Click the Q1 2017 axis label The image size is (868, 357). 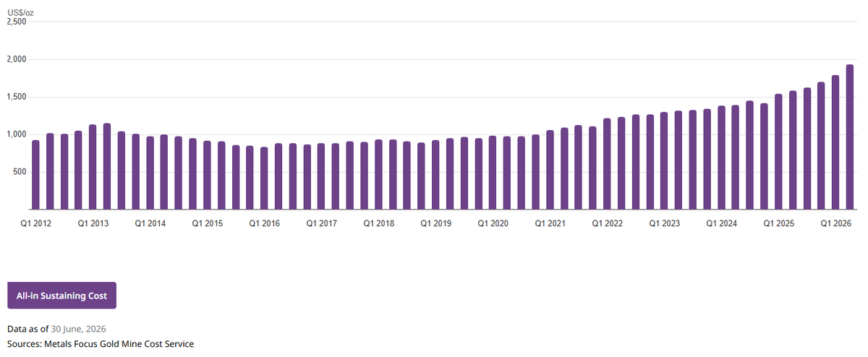coord(321,224)
